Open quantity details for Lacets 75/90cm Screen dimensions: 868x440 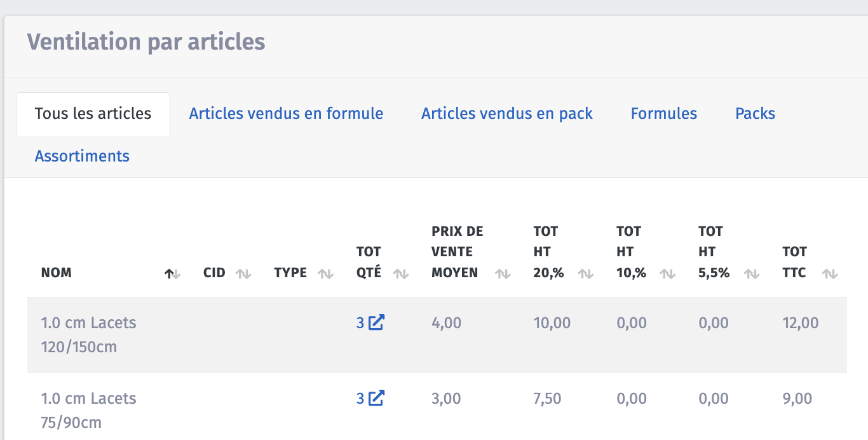coord(376,399)
